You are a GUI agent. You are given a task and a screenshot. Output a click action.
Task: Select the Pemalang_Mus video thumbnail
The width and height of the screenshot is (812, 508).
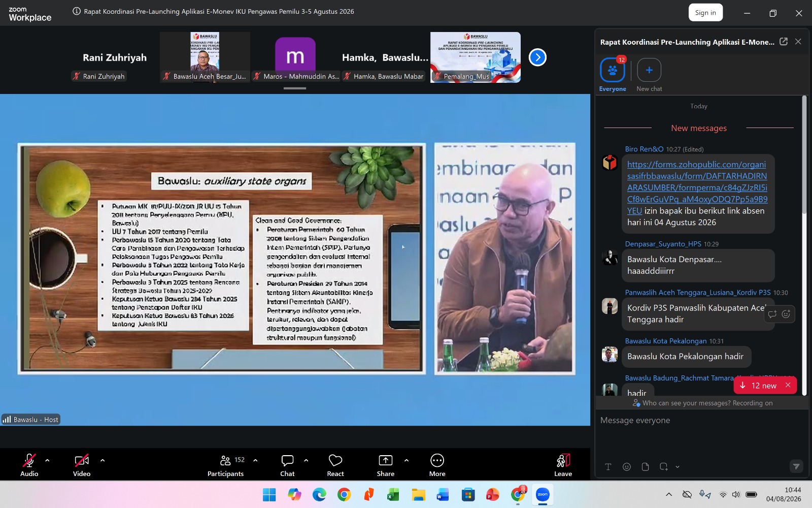pos(476,57)
